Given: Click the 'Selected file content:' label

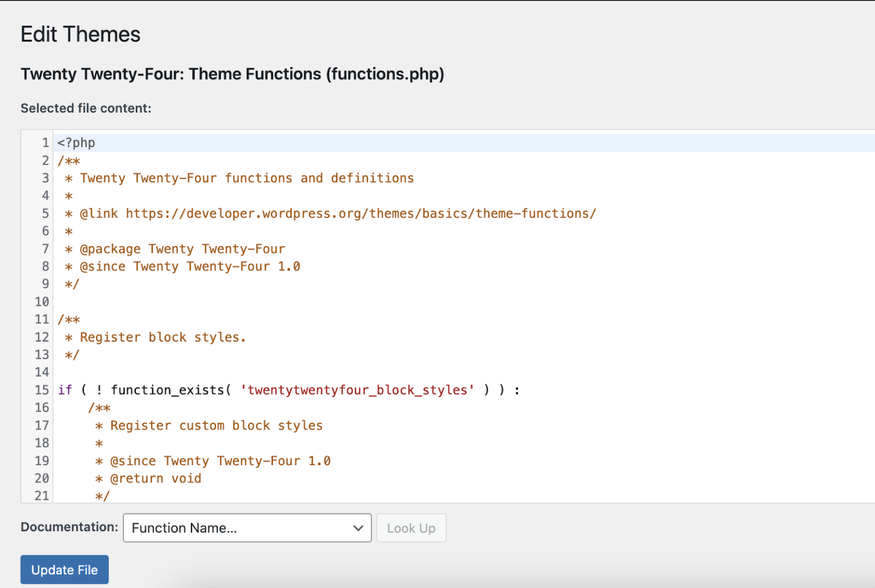Looking at the screenshot, I should [86, 108].
